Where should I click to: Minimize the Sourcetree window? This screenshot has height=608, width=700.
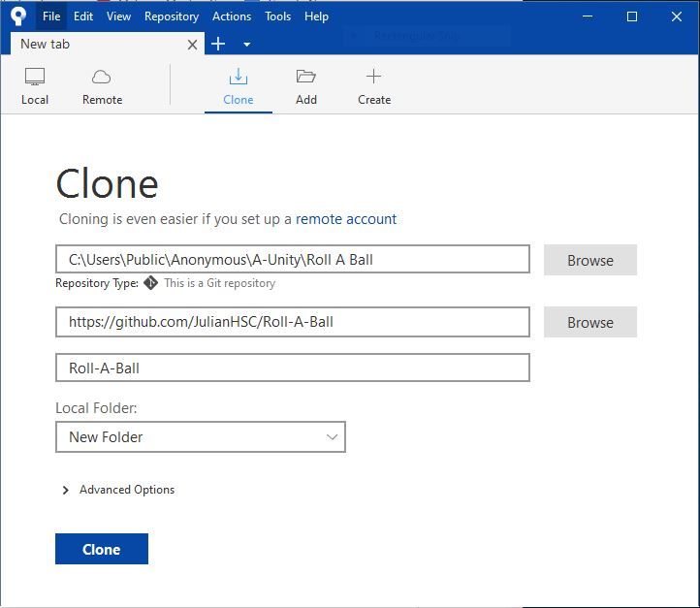pos(588,16)
